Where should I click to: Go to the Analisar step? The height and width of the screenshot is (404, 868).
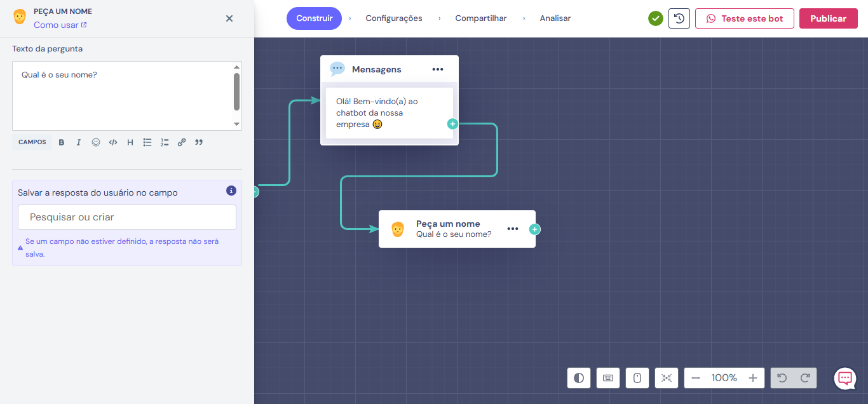click(555, 18)
